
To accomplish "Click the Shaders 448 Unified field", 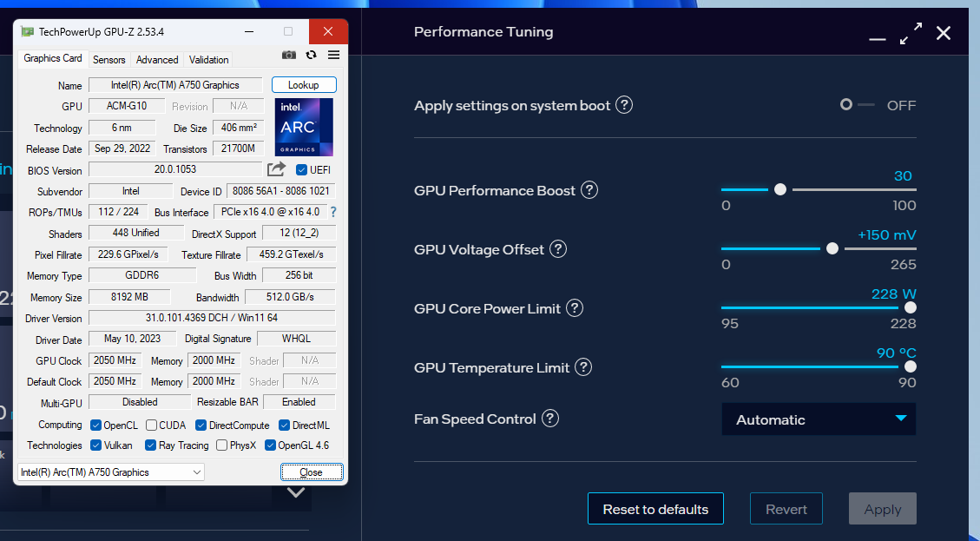I will pyautogui.click(x=136, y=233).
